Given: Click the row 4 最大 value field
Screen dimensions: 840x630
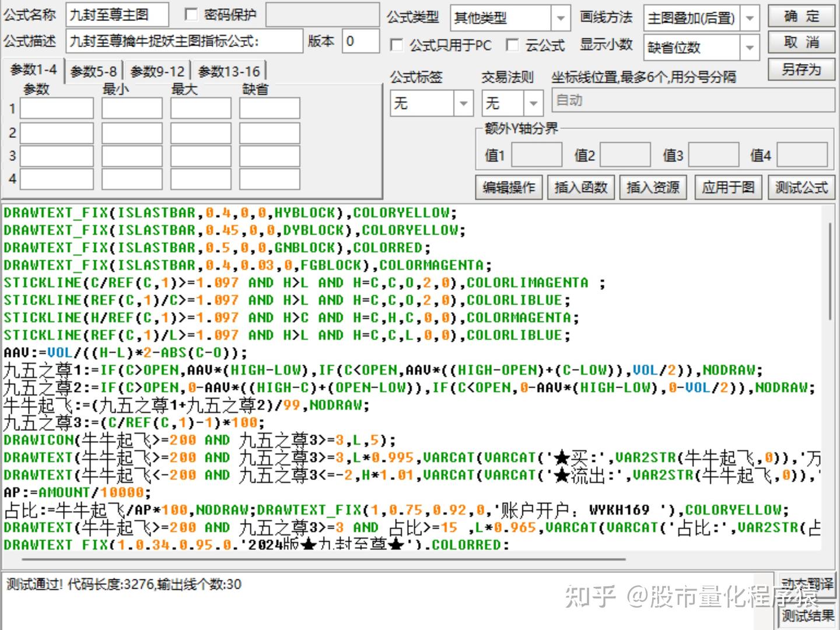Looking at the screenshot, I should 201,178.
